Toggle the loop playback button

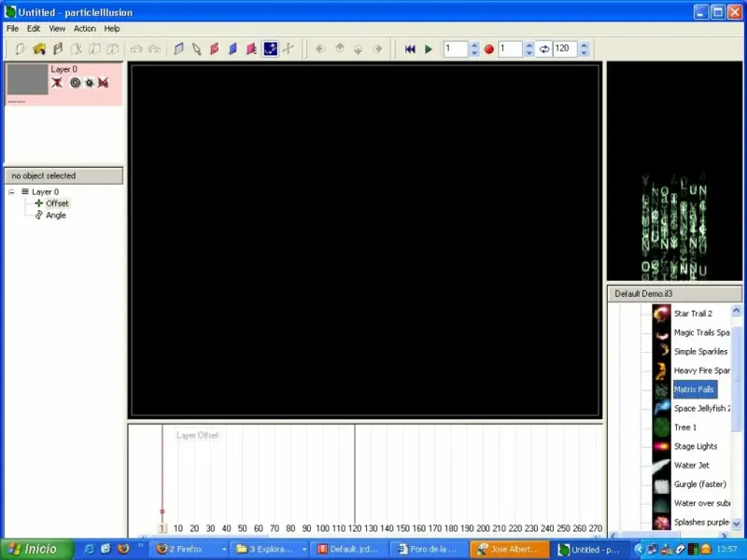click(544, 49)
